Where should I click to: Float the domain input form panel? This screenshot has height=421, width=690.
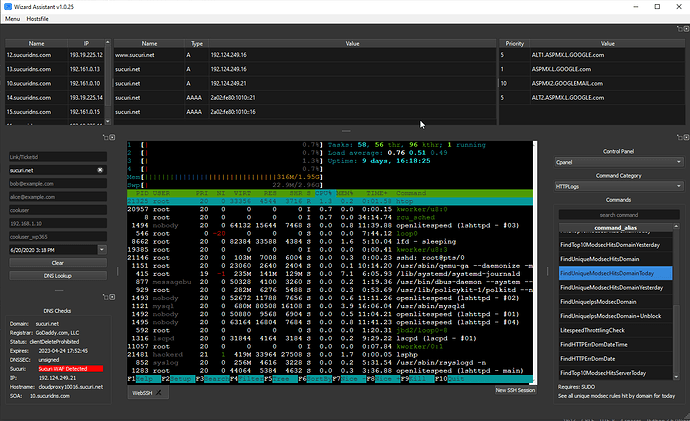(x=106, y=137)
